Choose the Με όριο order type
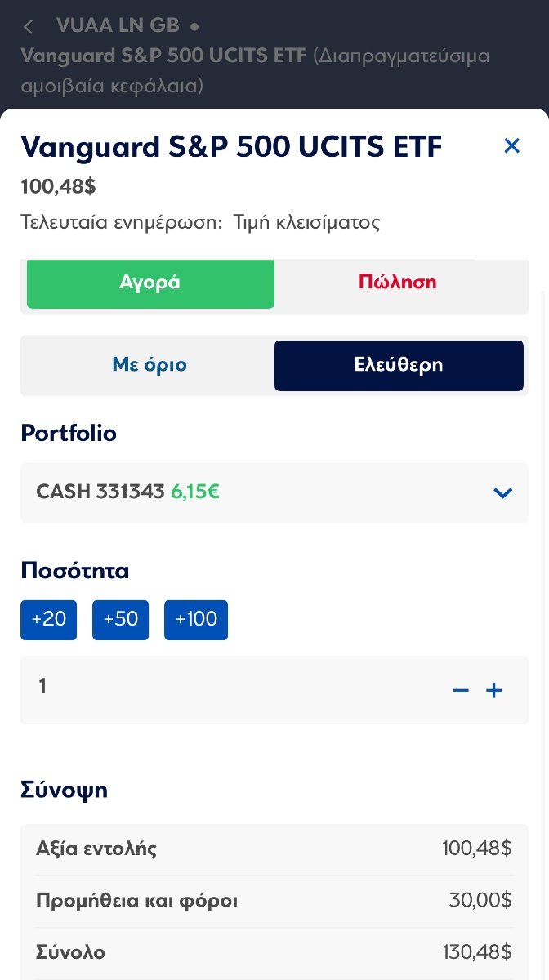 click(x=150, y=365)
